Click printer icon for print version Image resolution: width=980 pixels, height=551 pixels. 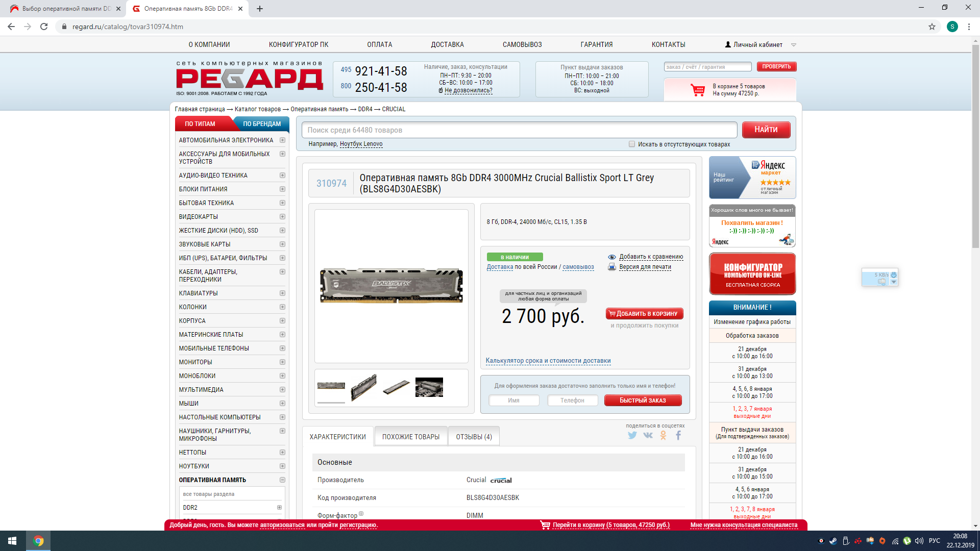[x=611, y=267]
